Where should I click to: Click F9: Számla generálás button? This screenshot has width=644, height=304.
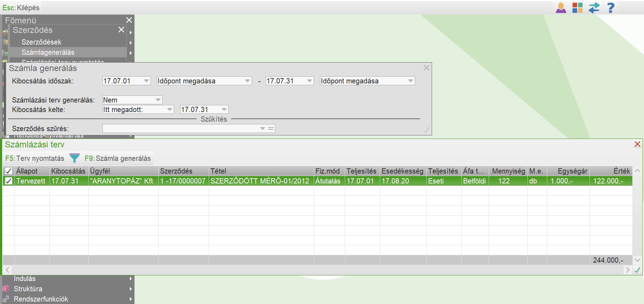coord(118,158)
